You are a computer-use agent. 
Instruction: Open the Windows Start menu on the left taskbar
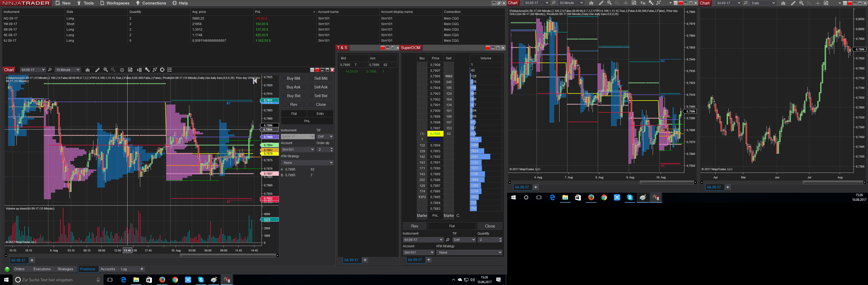pos(6,280)
